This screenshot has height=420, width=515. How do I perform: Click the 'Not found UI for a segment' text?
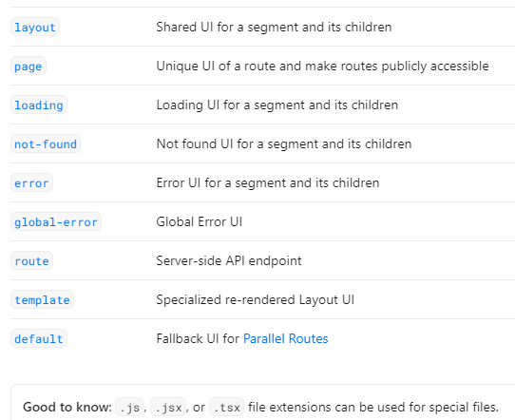click(284, 144)
